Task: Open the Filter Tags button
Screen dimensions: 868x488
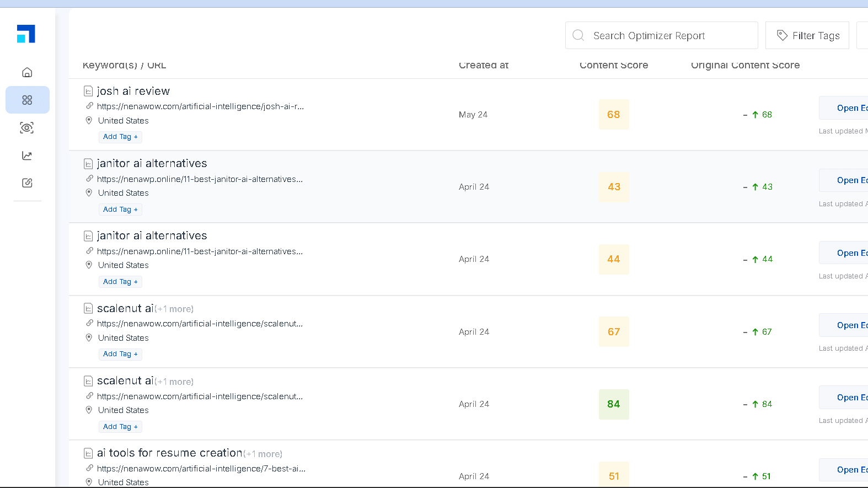Action: [x=807, y=35]
